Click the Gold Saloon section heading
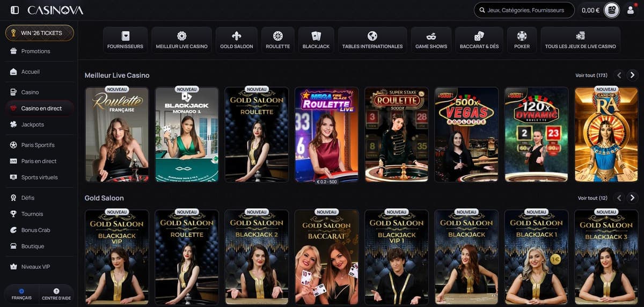The height and width of the screenshot is (307, 644). point(104,198)
